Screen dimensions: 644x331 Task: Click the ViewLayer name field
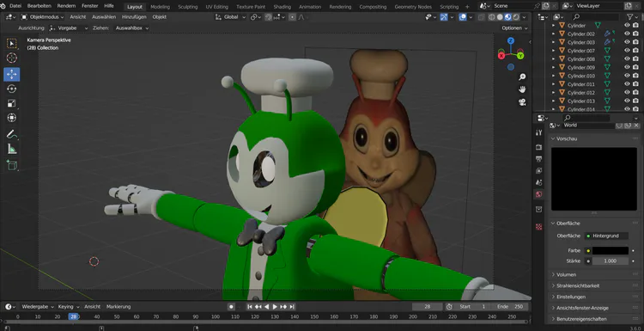(598, 6)
